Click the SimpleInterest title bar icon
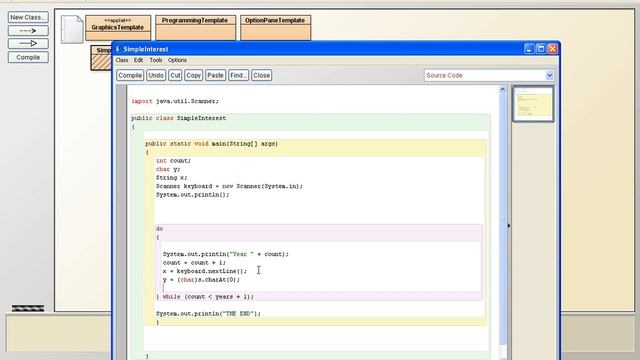The image size is (640, 360). click(118, 49)
